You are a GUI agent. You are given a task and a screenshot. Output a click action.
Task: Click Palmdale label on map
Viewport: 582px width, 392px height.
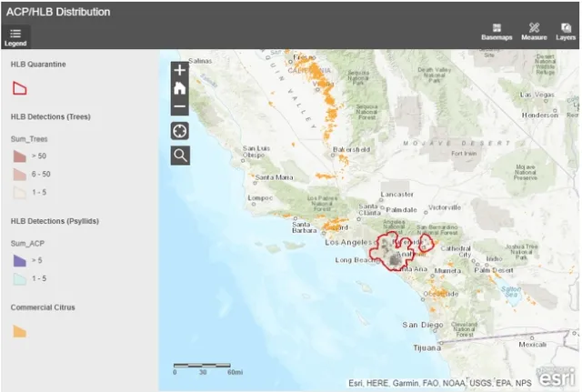tap(402, 210)
